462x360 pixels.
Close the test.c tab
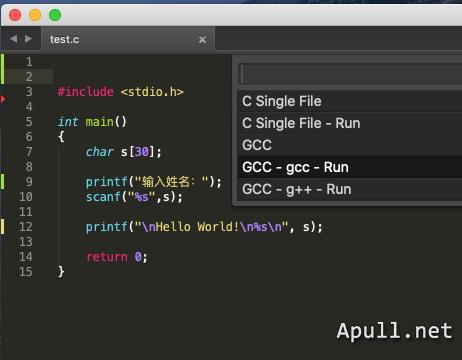click(x=202, y=40)
